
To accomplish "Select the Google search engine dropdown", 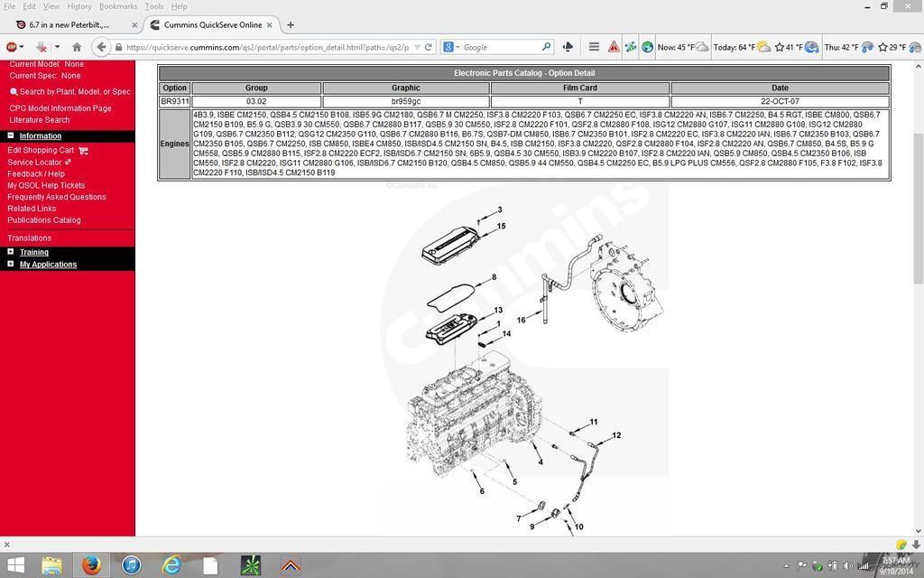I will (x=451, y=47).
